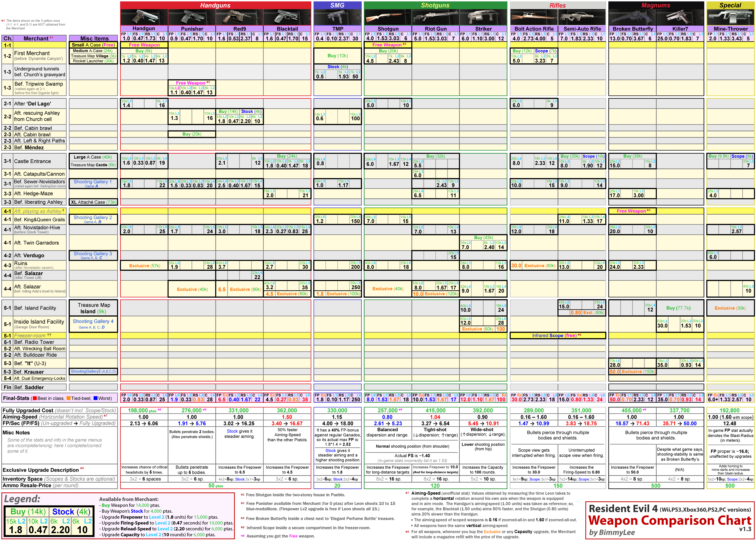Click the blue 'Worst' swatch
This screenshot has width=756, height=541.
pyautogui.click(x=95, y=398)
